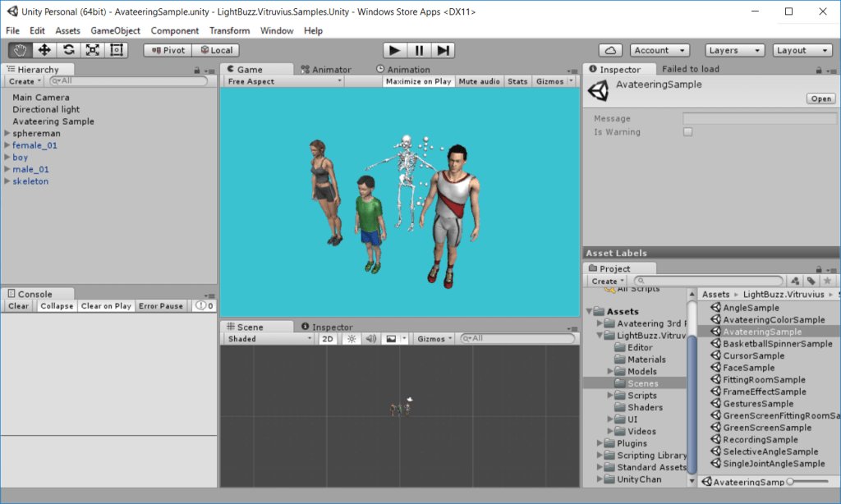Toggle scene audio speaker icon
The image size is (841, 504).
click(x=370, y=339)
